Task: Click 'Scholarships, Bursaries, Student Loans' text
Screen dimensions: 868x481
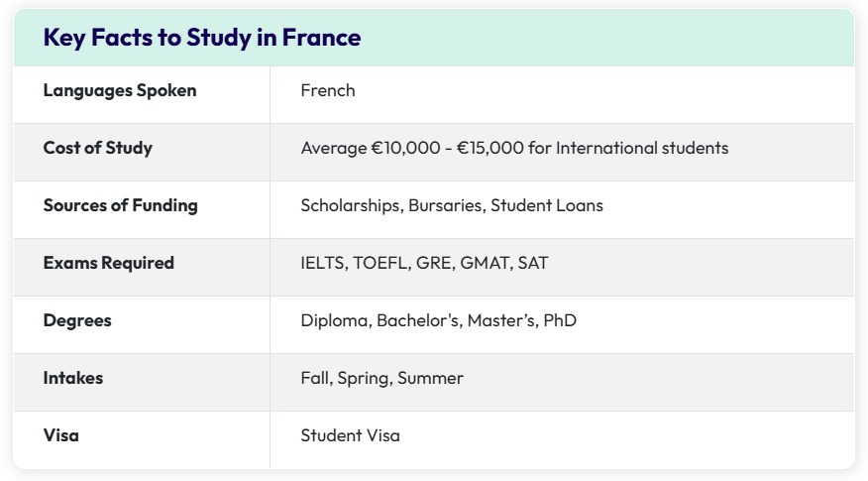Action: pos(452,205)
